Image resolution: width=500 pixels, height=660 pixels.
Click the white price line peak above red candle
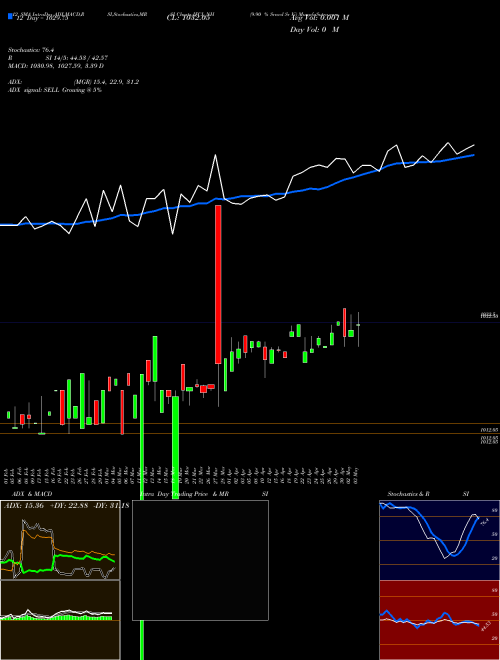tap(216, 156)
